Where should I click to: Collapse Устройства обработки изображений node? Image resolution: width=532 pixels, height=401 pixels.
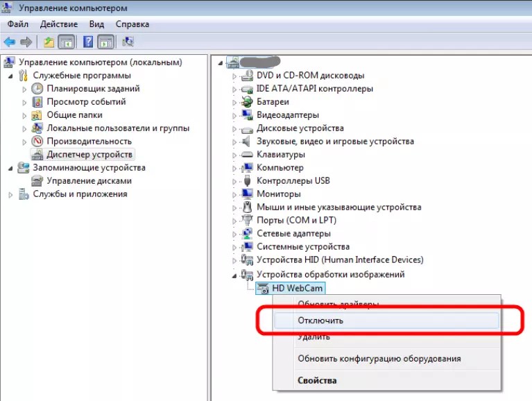(234, 276)
